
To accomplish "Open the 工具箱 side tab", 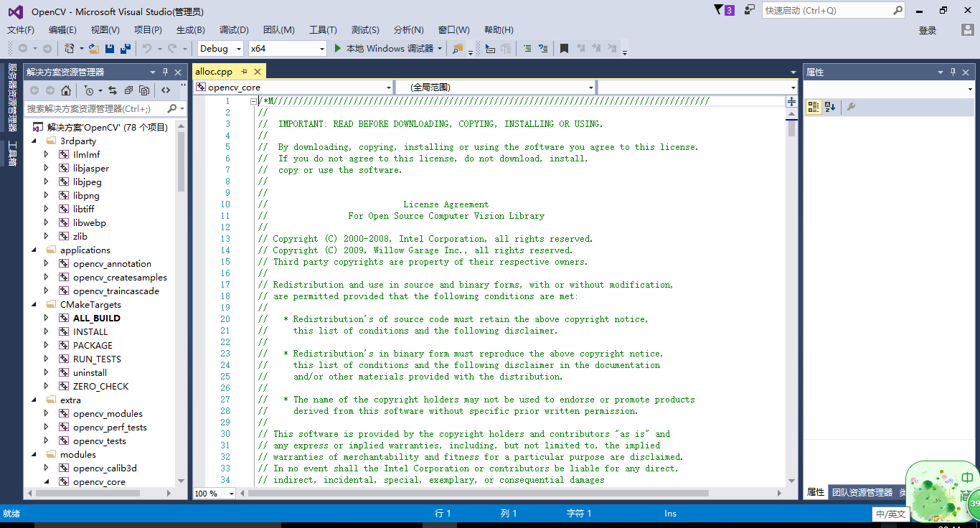I will (x=12, y=153).
